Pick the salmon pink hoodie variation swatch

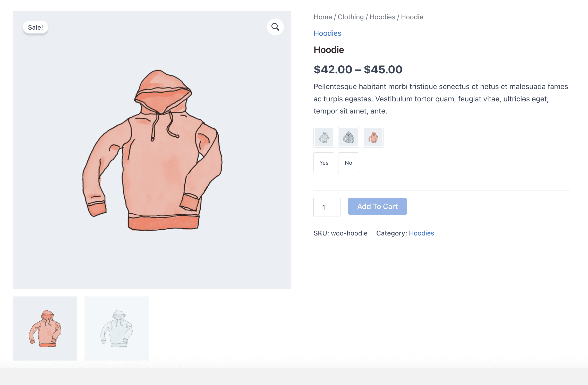pos(373,137)
